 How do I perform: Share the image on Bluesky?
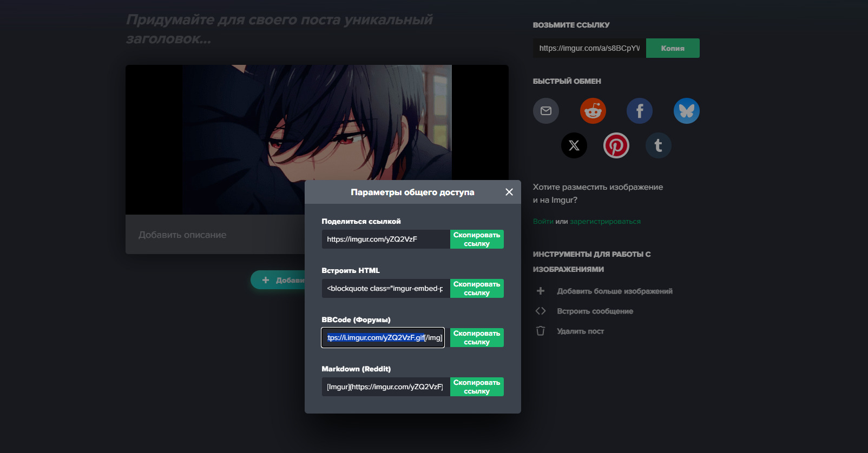coord(686,111)
